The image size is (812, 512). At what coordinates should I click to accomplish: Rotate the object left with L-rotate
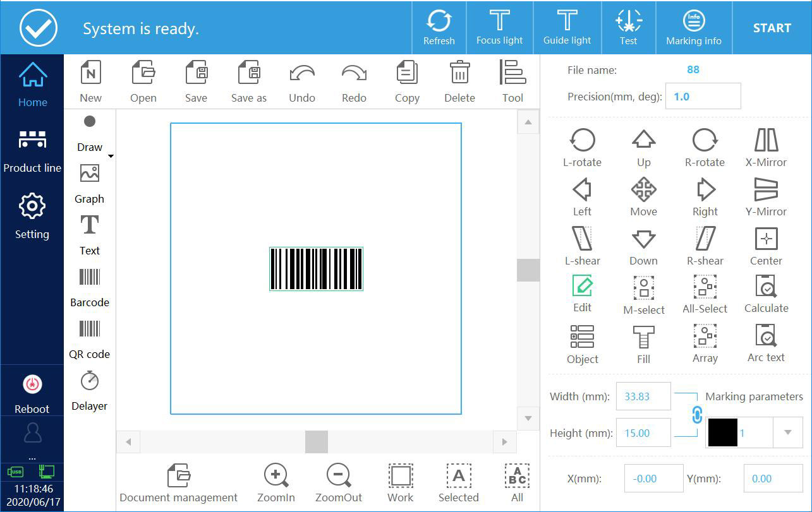click(582, 148)
